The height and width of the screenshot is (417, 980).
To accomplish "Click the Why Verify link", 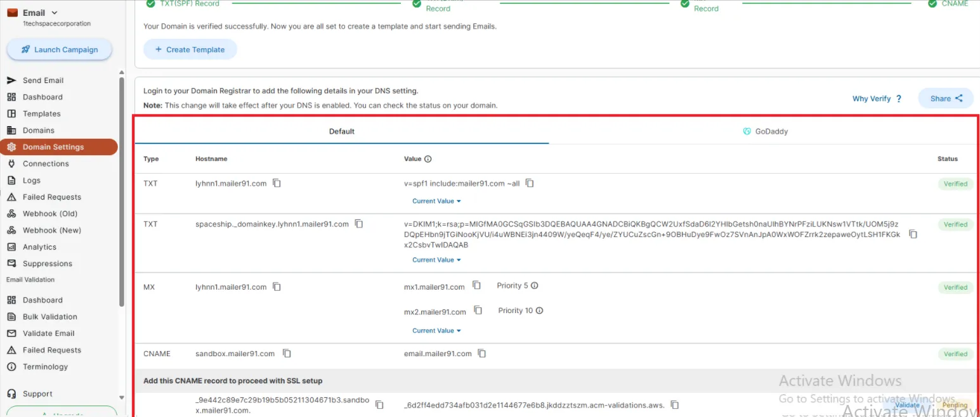I will point(872,99).
